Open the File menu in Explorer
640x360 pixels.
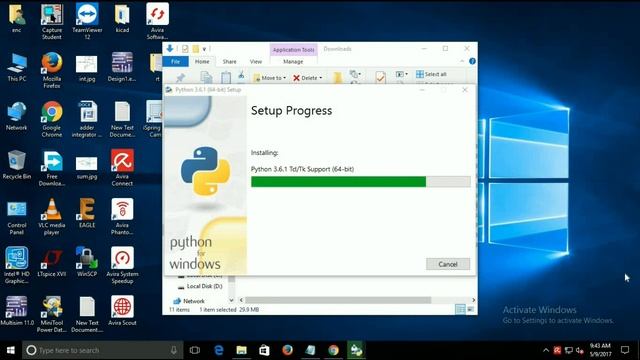click(176, 61)
